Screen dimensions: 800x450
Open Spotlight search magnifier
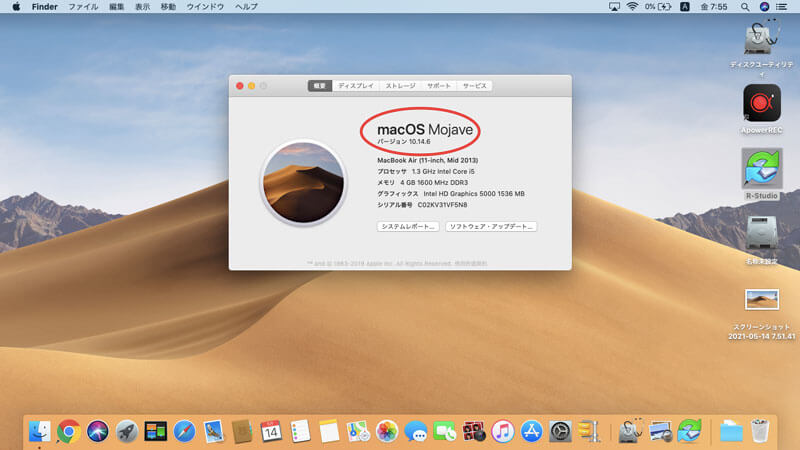coord(745,7)
